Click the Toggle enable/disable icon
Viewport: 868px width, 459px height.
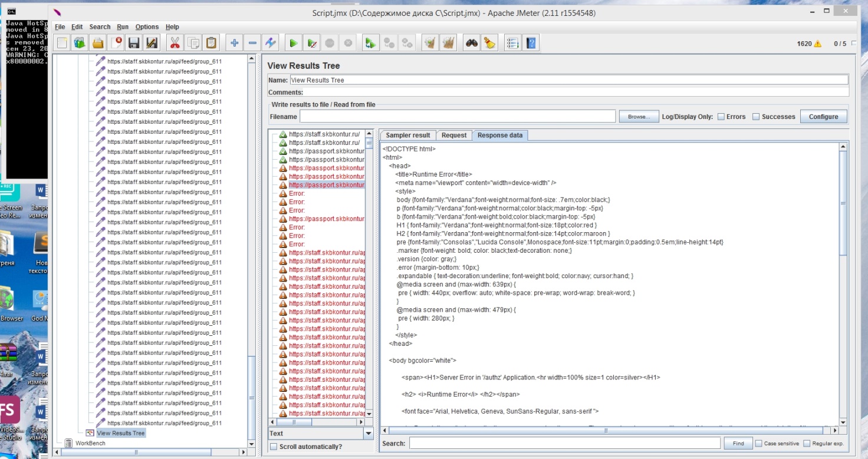pyautogui.click(x=271, y=42)
